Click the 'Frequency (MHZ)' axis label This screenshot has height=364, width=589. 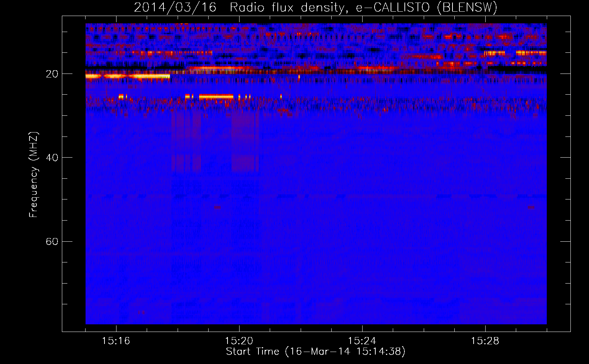point(33,175)
